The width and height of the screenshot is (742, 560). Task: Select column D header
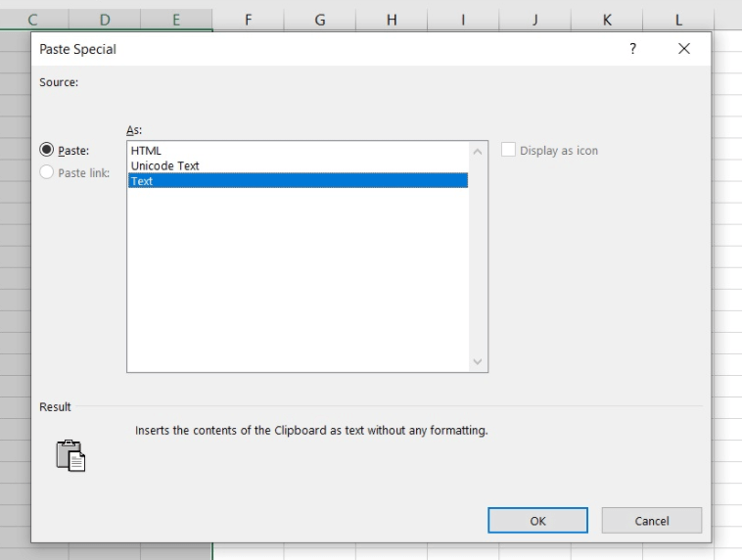[105, 20]
